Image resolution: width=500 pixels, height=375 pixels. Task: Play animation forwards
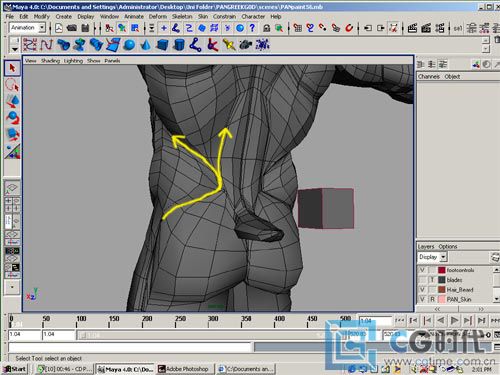click(454, 321)
